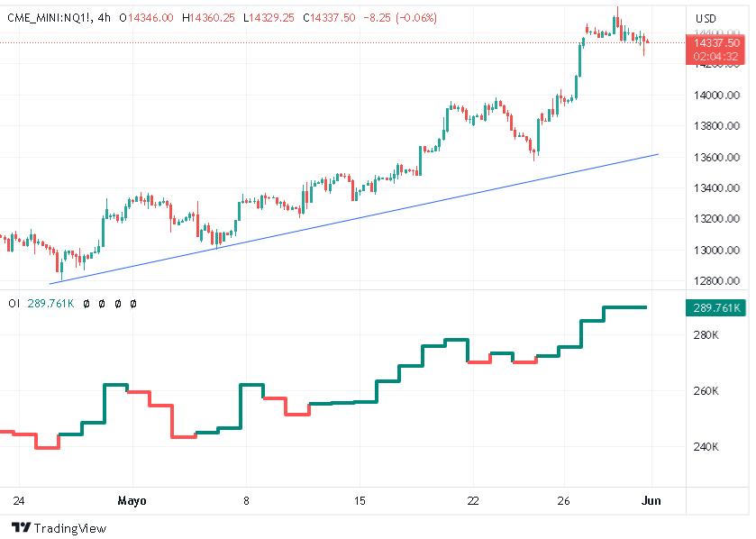756x539 pixels.
Task: Click the last ∅ symbol in OI legend
Action: click(x=133, y=304)
